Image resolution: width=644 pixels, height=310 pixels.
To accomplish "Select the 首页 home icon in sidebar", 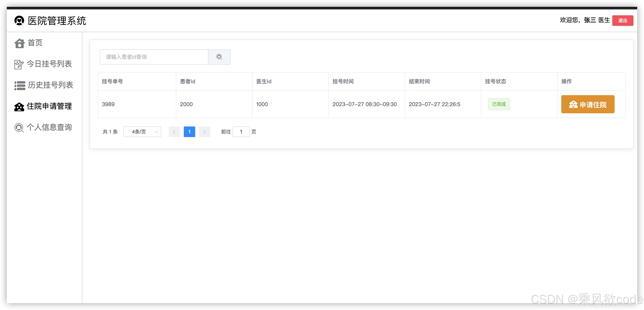I will click(x=19, y=43).
